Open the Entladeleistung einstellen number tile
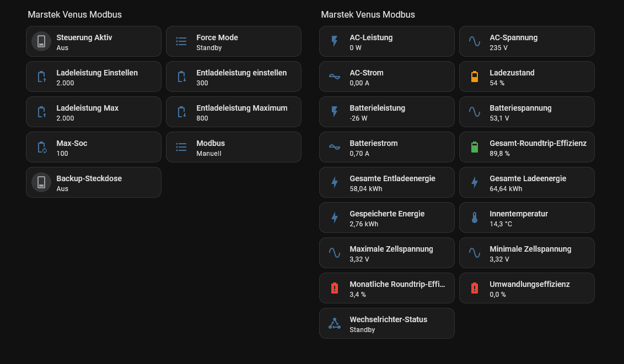The image size is (624, 364). 234,77
